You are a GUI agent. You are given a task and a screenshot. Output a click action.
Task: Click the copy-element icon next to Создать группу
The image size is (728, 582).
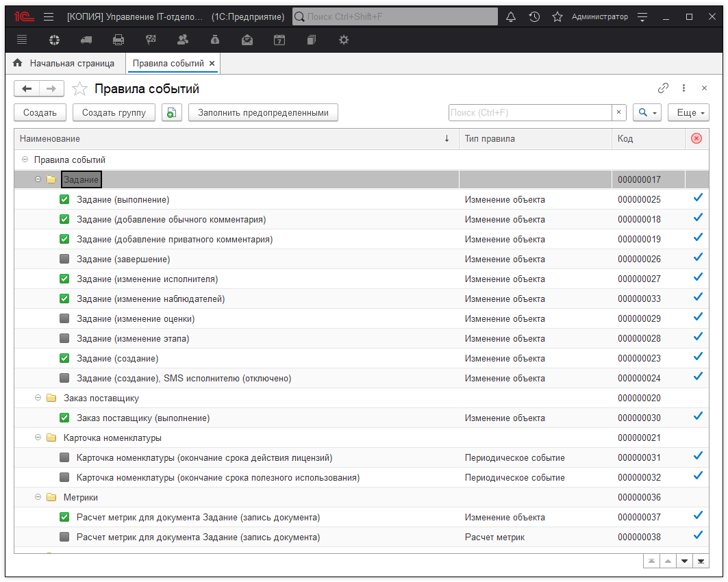click(x=172, y=113)
